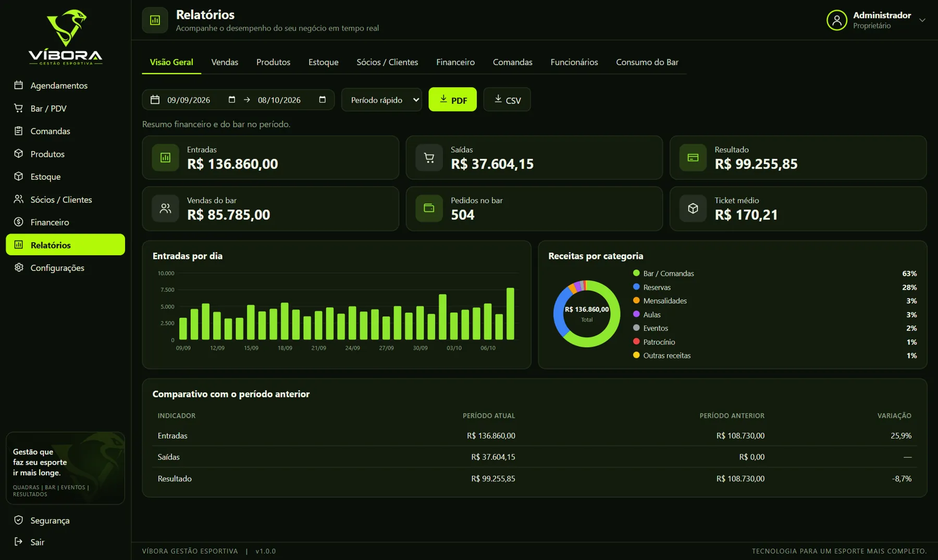The image size is (938, 560).
Task: Click the Financeiro dollar icon
Action: pos(19,222)
